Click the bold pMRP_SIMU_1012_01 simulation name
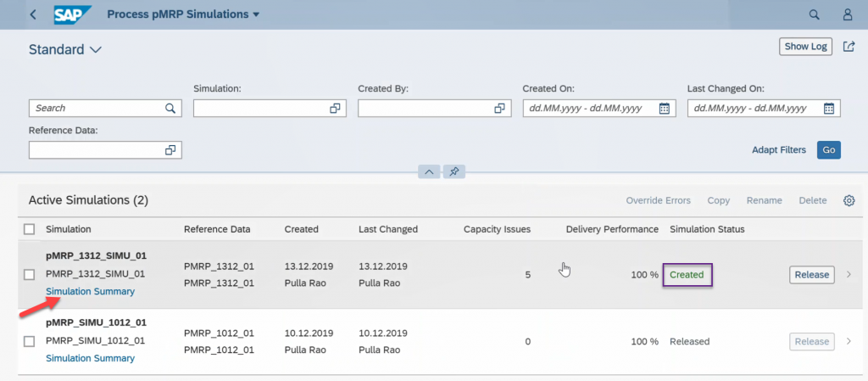Screen dimensions: 868x381 pyautogui.click(x=97, y=322)
